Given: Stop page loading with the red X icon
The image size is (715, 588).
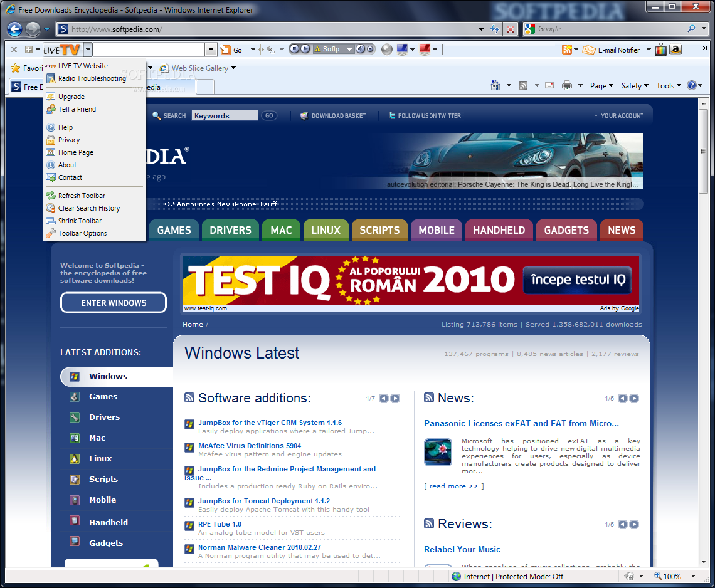Looking at the screenshot, I should coord(511,29).
